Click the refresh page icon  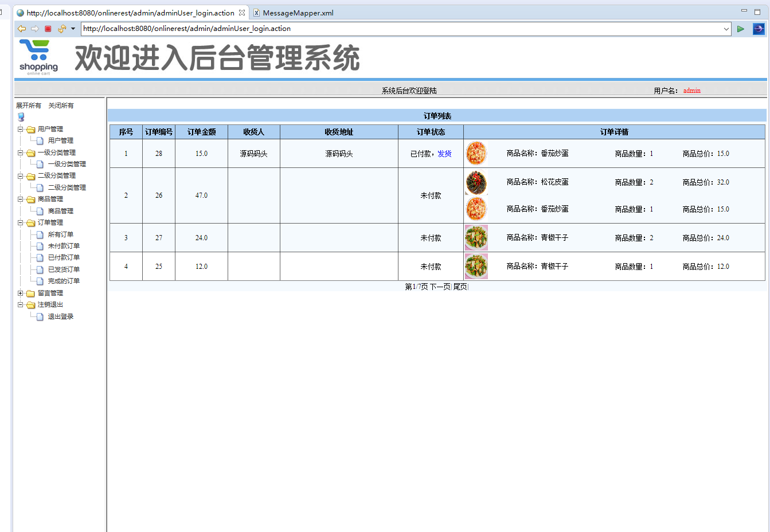pyautogui.click(x=61, y=29)
